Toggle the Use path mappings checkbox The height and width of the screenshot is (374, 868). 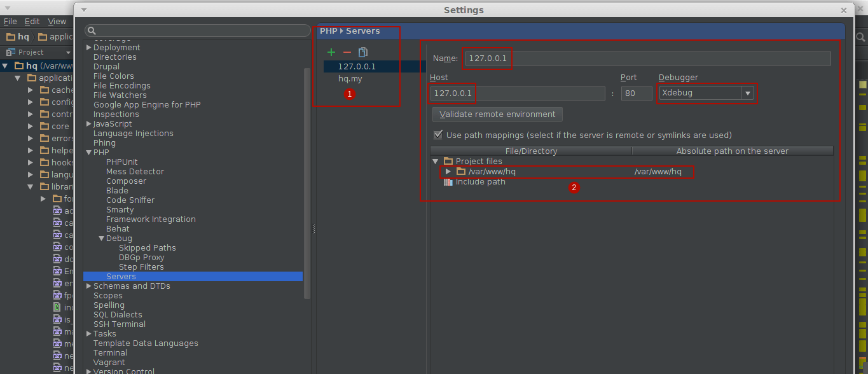437,135
